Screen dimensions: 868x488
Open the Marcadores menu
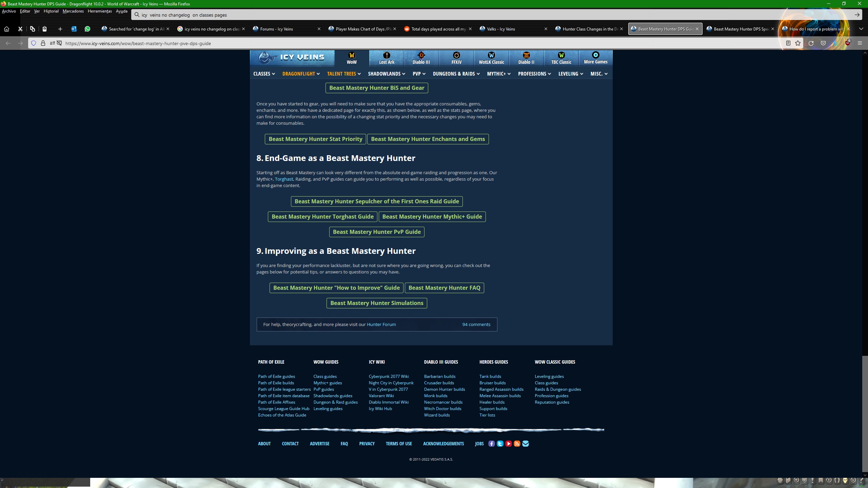(73, 11)
